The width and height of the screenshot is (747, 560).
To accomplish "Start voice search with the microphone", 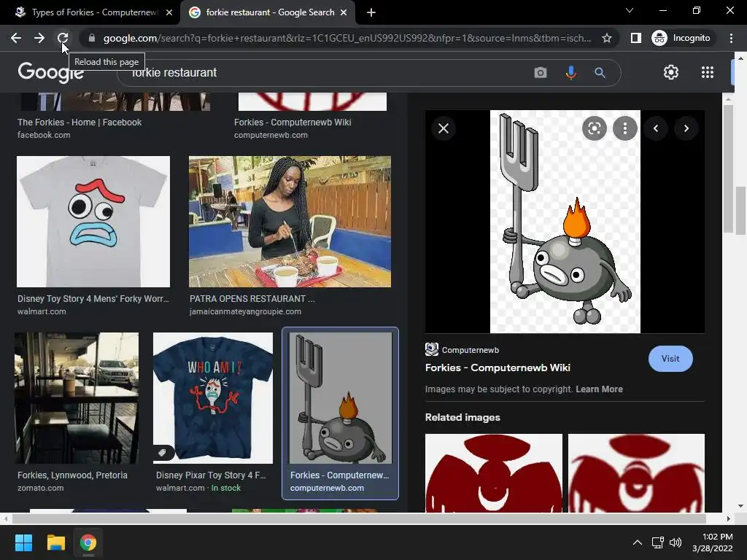I will 570,72.
